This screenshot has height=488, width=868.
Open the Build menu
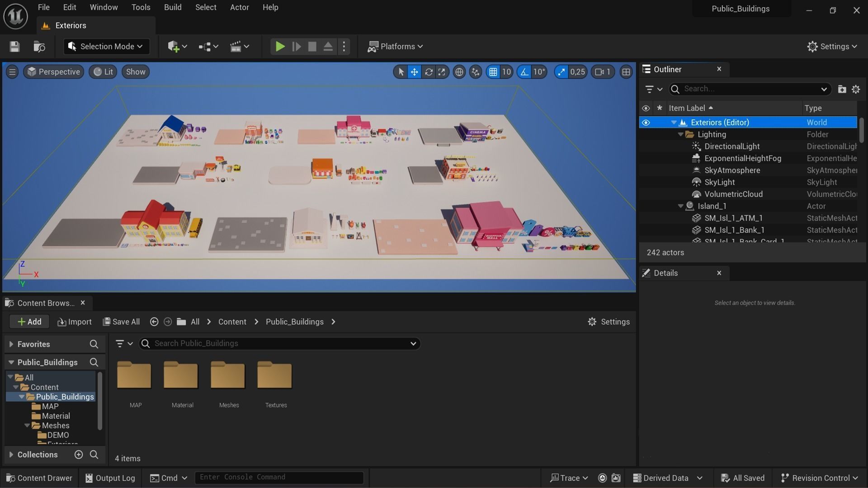[x=172, y=7]
